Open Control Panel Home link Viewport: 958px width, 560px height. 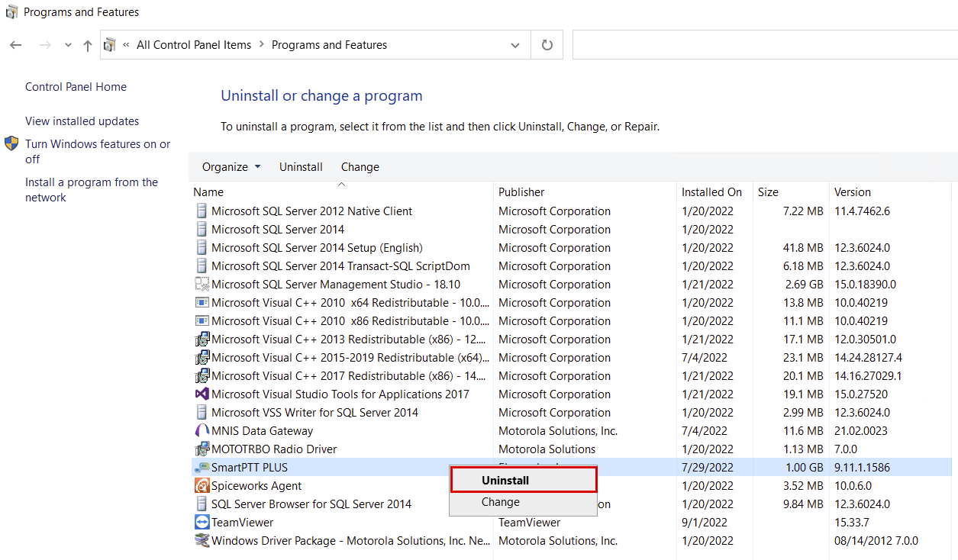coord(76,87)
